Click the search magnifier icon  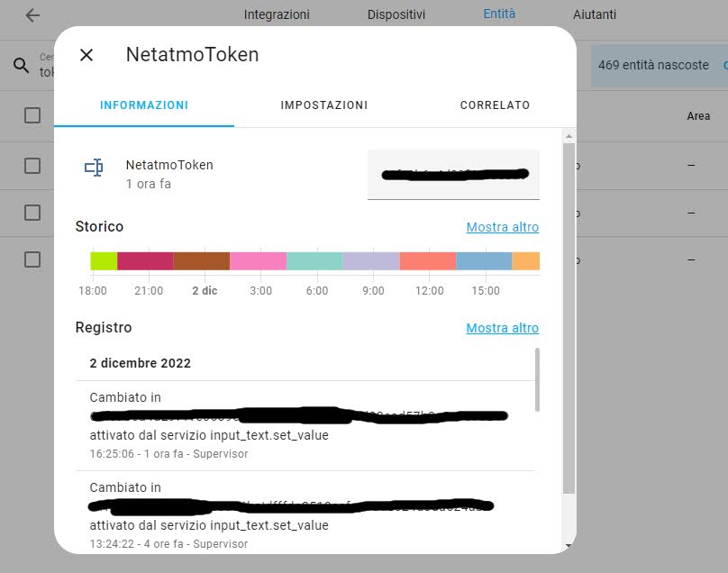21,66
